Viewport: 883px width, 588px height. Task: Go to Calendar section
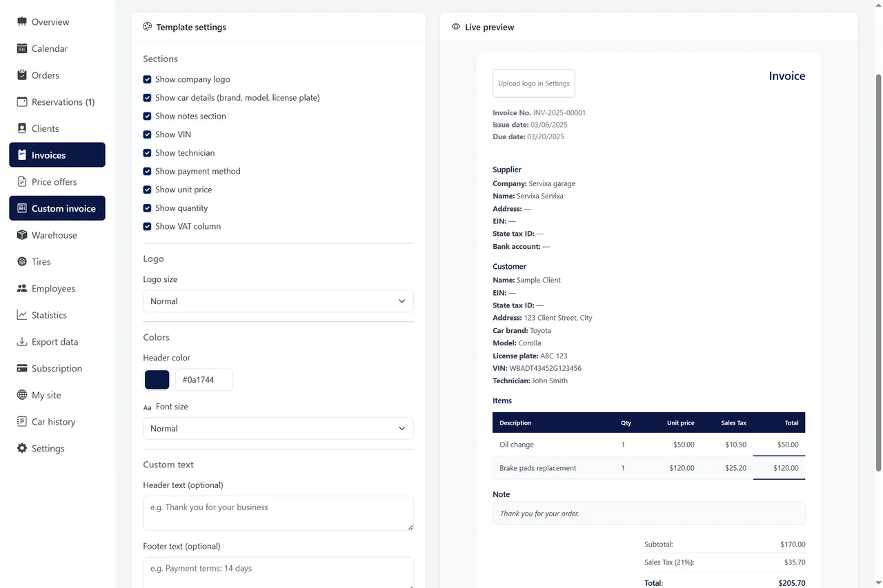click(57, 49)
